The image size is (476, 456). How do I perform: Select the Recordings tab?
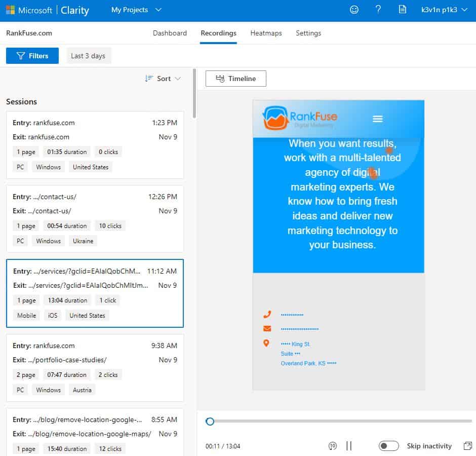click(x=219, y=33)
